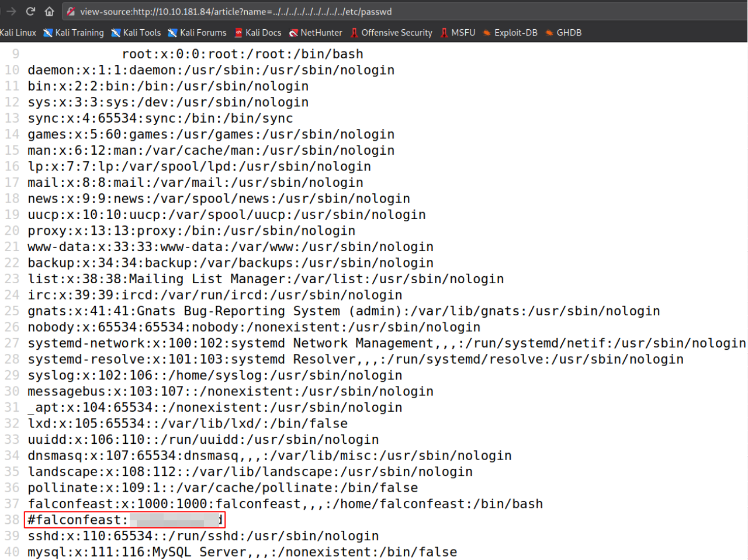Click the proxy:x:13:13 source line
The image size is (748, 560).
(x=192, y=231)
